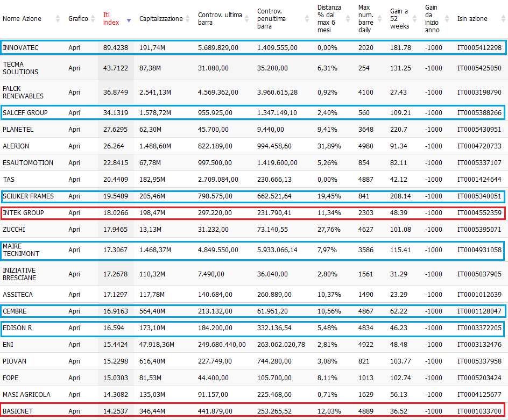The height and width of the screenshot is (420, 508).
Task: Open Apri link for SCIUKER FRAMES
Action: (x=74, y=196)
